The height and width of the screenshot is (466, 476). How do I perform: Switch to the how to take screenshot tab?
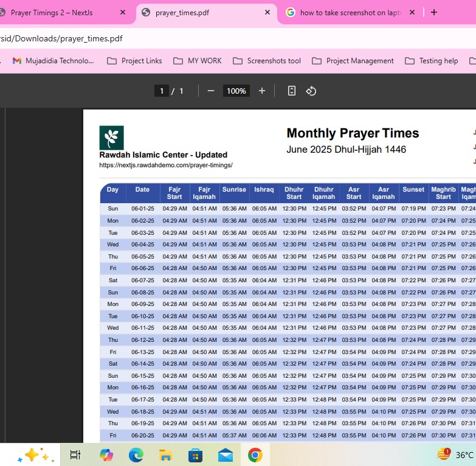tap(347, 12)
